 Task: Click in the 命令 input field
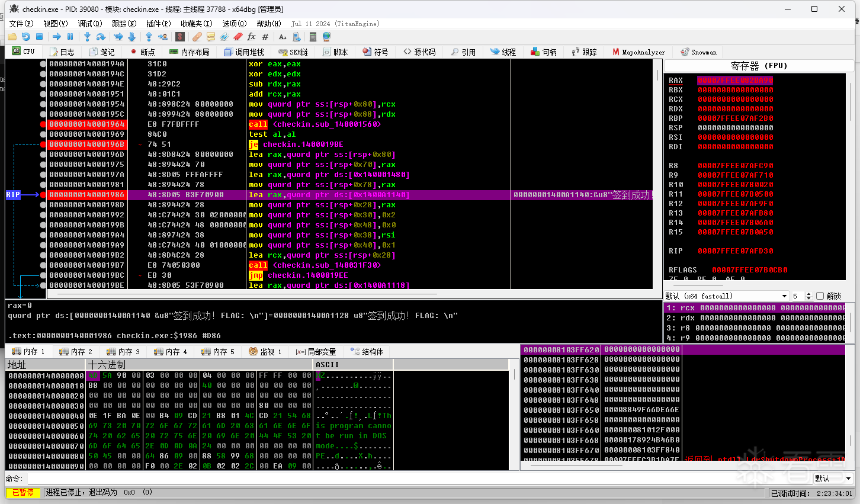click(x=418, y=478)
